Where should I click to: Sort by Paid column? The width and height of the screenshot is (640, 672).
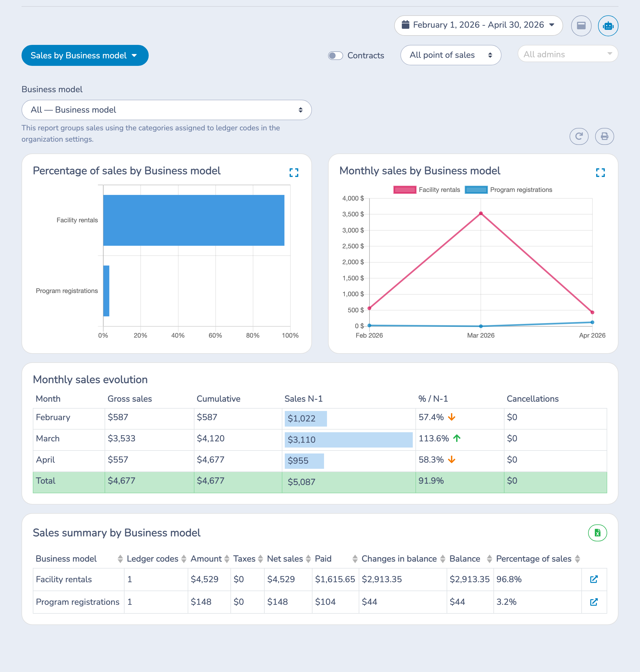355,559
